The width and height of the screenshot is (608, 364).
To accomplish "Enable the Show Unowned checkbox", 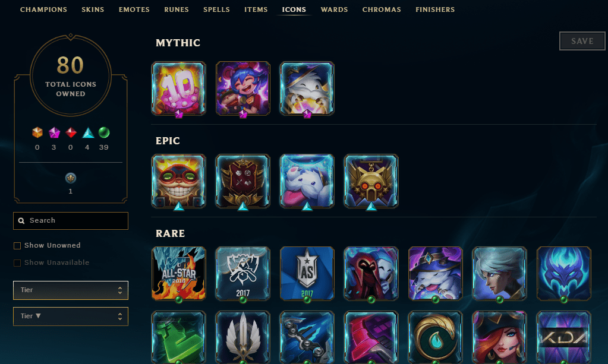I will pos(17,245).
